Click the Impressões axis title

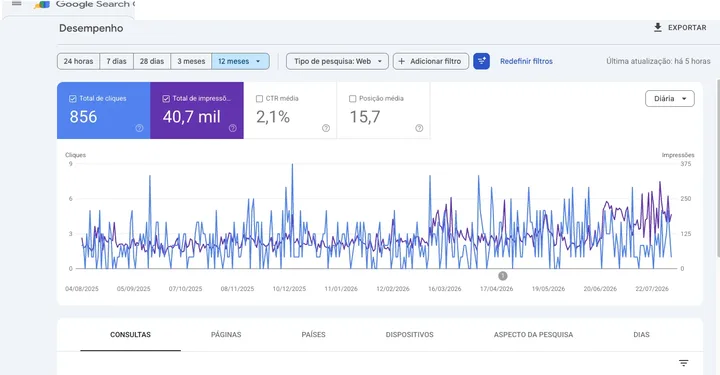tap(678, 155)
